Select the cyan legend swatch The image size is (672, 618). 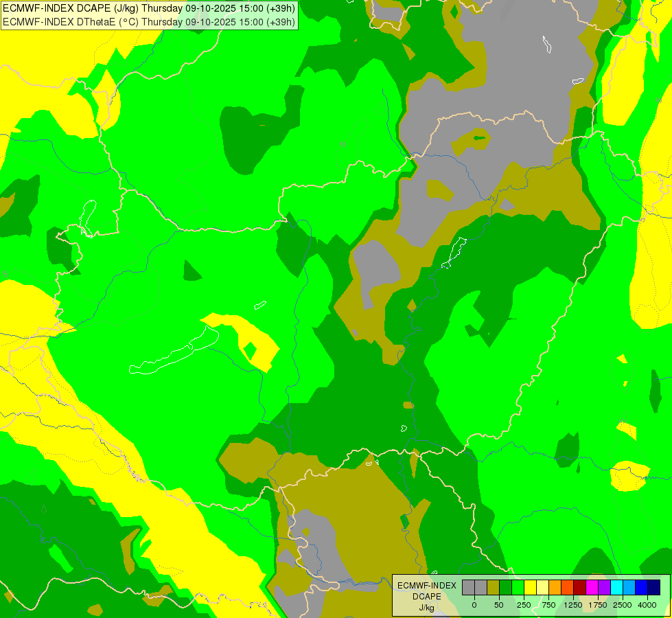coord(617,588)
